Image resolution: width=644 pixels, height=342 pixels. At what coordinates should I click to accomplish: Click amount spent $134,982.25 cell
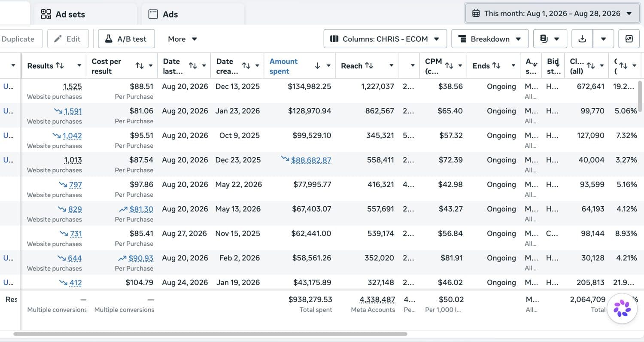point(309,86)
